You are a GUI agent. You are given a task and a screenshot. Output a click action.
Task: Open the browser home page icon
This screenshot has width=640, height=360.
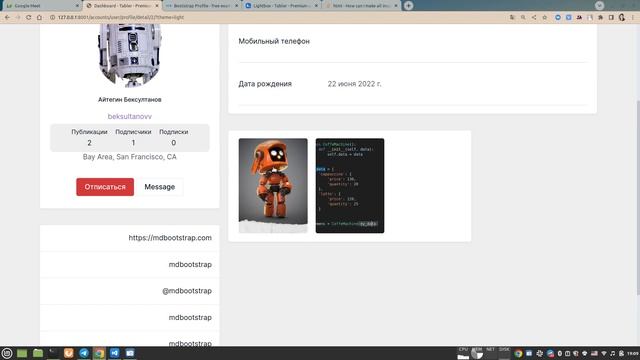click(40, 18)
